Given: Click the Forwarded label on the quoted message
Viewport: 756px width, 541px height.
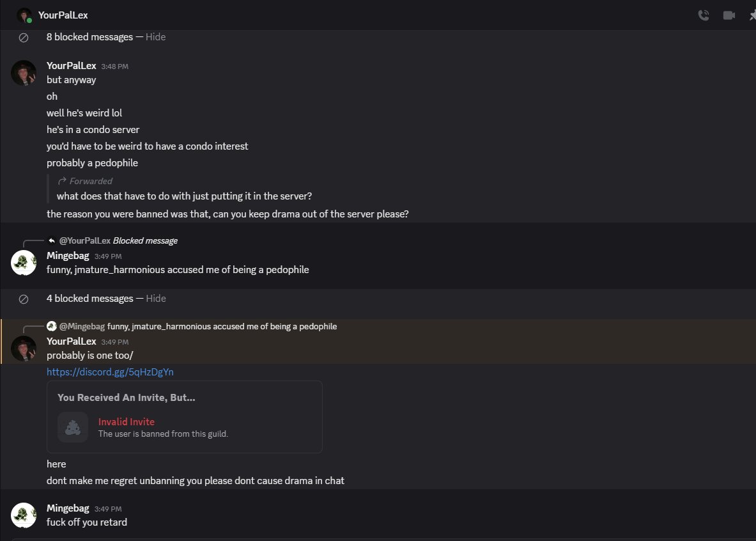Looking at the screenshot, I should [91, 181].
